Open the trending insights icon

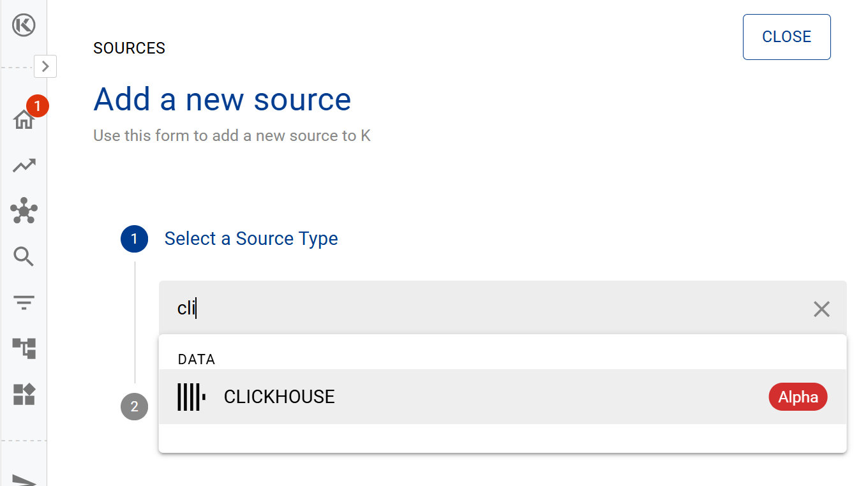[24, 166]
